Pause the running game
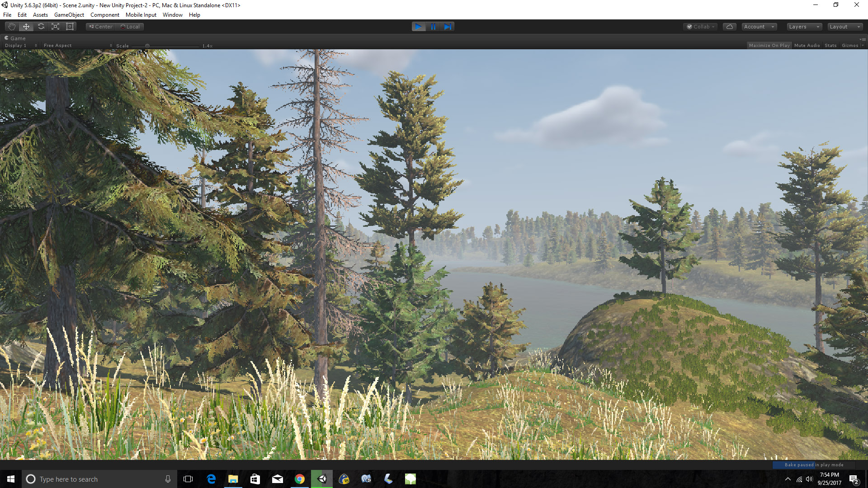The image size is (868, 488). coord(433,27)
